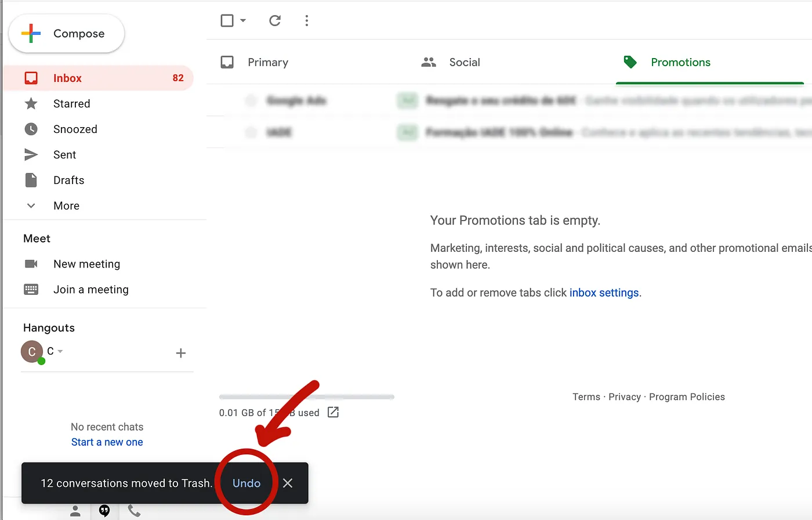
Task: Click the Compose button
Action: (x=66, y=34)
